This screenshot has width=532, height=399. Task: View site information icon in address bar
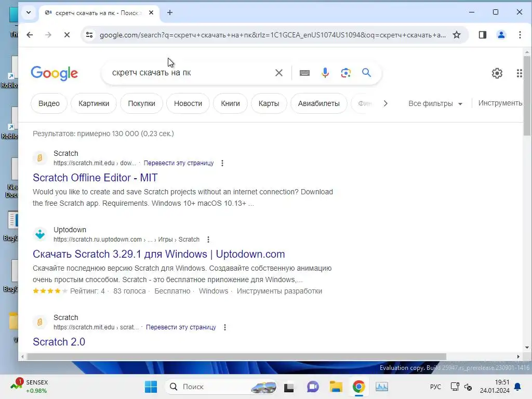point(89,35)
